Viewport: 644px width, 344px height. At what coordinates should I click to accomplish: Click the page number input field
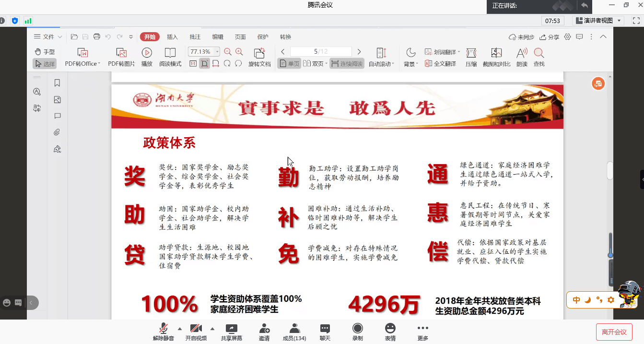coord(321,52)
